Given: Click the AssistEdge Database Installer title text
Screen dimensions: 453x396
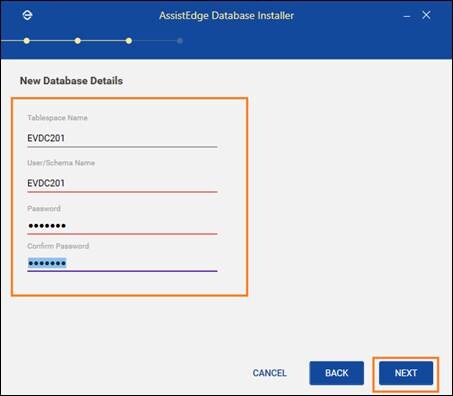Looking at the screenshot, I should 226,16.
